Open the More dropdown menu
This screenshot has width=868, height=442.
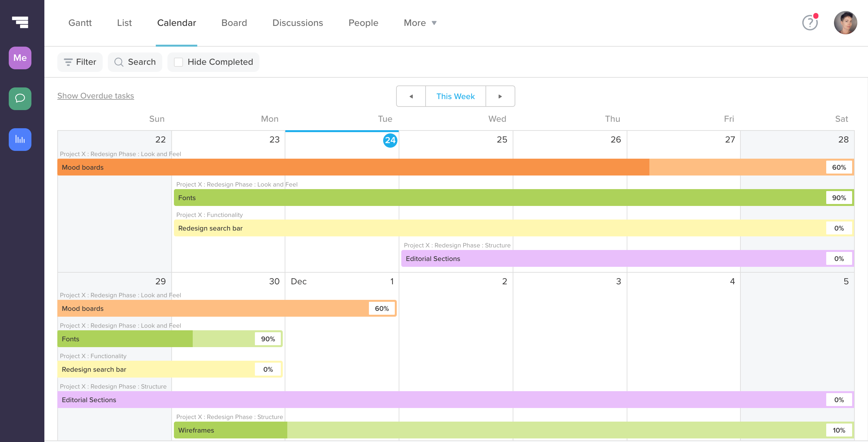pyautogui.click(x=419, y=23)
